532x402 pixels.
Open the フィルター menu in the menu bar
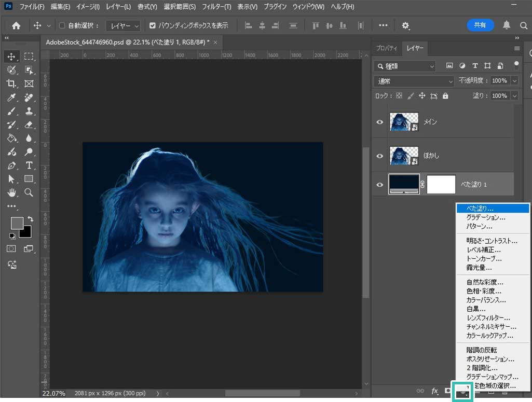tap(216, 7)
